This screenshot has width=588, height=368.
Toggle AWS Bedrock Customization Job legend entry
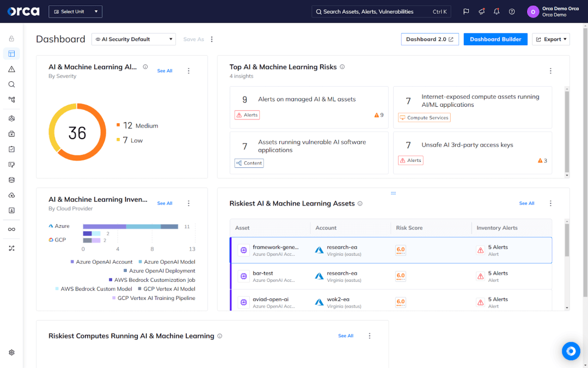(152, 280)
